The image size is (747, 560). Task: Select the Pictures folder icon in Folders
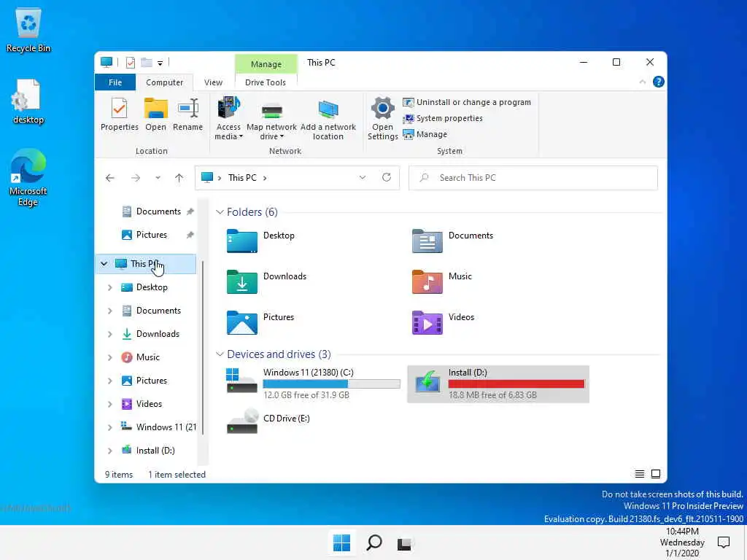tap(242, 323)
